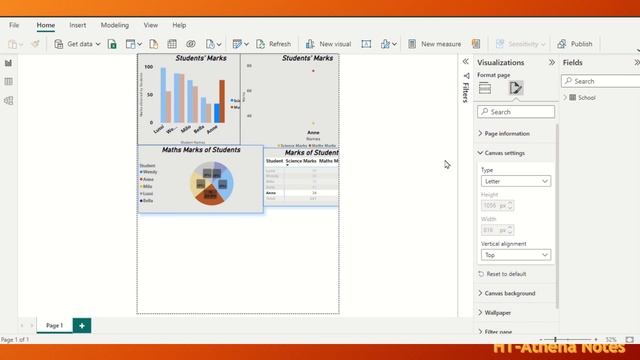Click the Fit to page icon

tap(629, 340)
